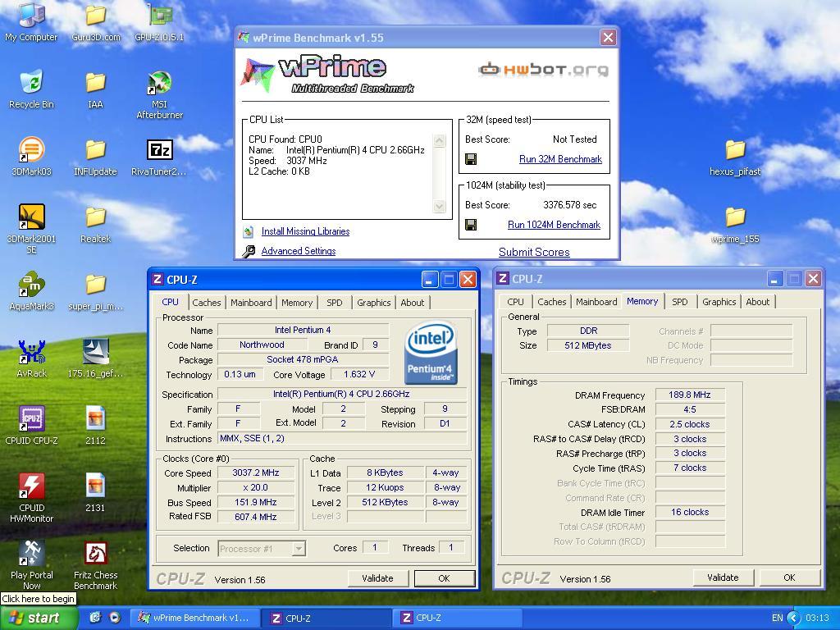Select the GPU-Z.0.5.1 desktop icon
Image resolution: width=840 pixels, height=630 pixels.
[159, 21]
